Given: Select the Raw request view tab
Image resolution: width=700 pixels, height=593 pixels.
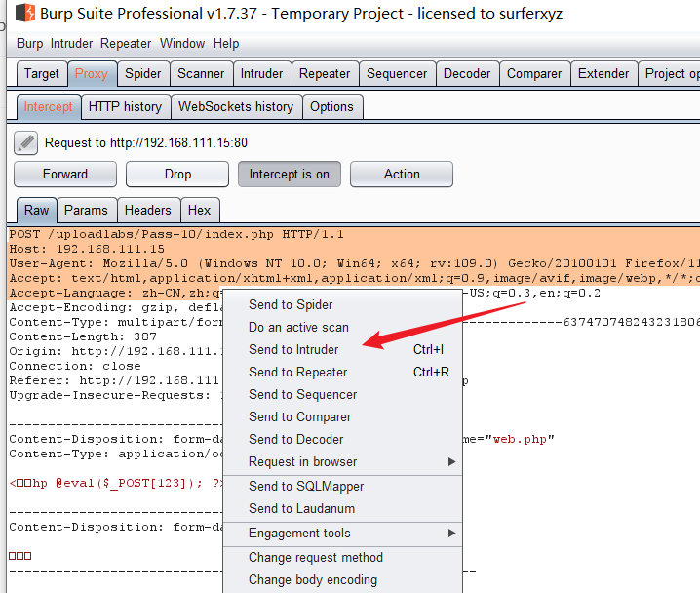Looking at the screenshot, I should (37, 211).
